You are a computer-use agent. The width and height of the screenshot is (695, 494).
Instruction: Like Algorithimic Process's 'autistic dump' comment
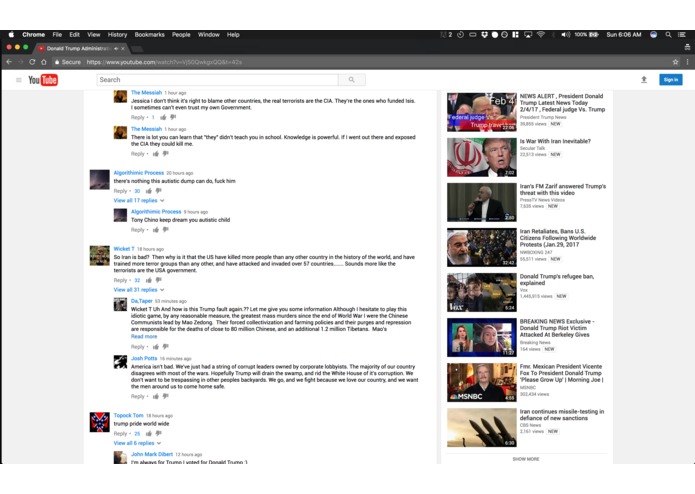pyautogui.click(x=149, y=191)
